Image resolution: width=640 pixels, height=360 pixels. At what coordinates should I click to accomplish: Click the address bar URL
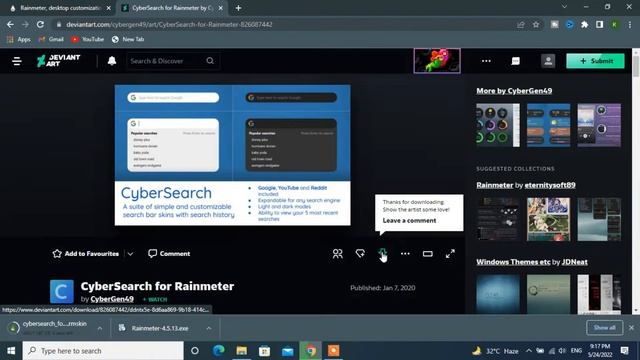point(169,24)
